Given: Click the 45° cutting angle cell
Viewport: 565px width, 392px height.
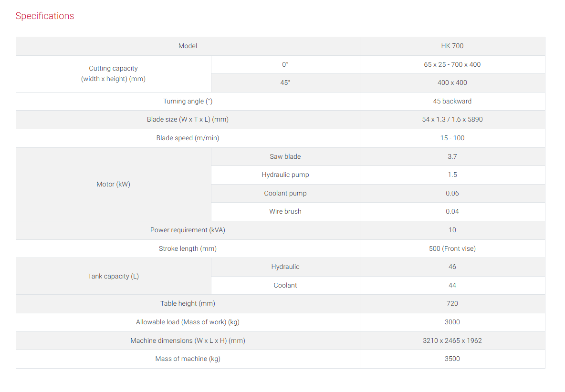Looking at the screenshot, I should 285,83.
